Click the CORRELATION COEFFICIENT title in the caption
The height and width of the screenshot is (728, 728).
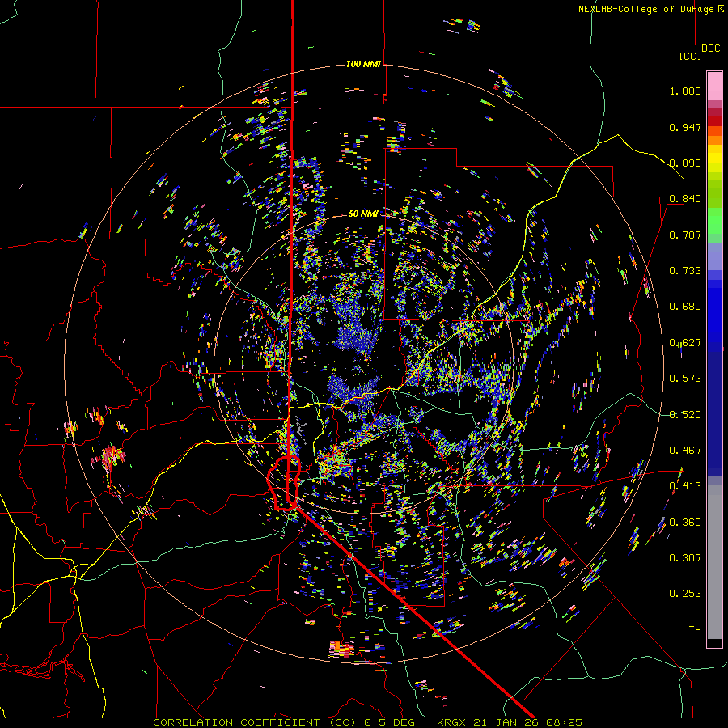click(236, 722)
